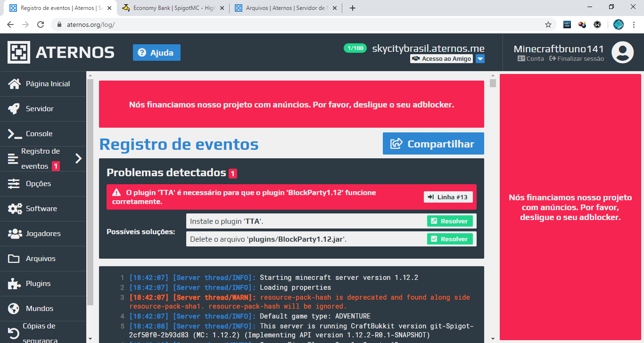Click the W circle extension icon
644x343 pixels.
597,24
